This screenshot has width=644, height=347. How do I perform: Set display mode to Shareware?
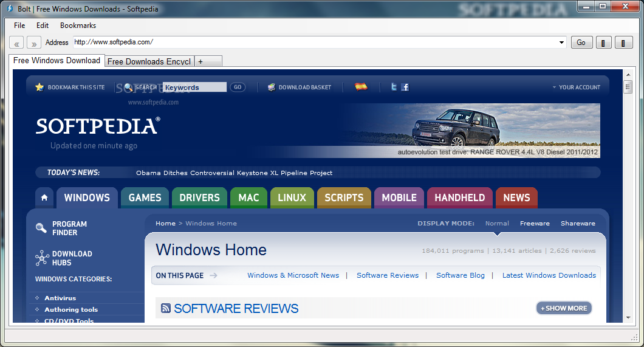(x=578, y=224)
